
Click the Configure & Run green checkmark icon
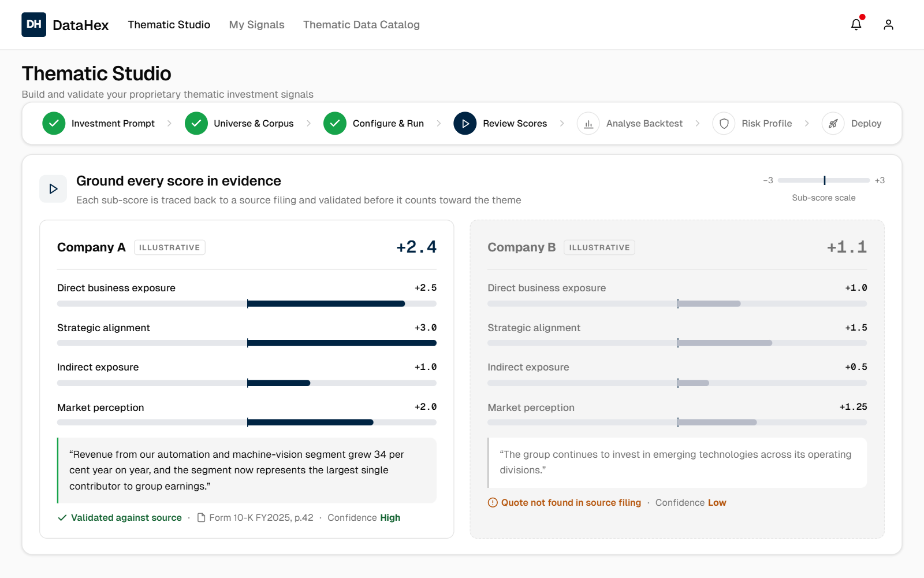coord(335,123)
